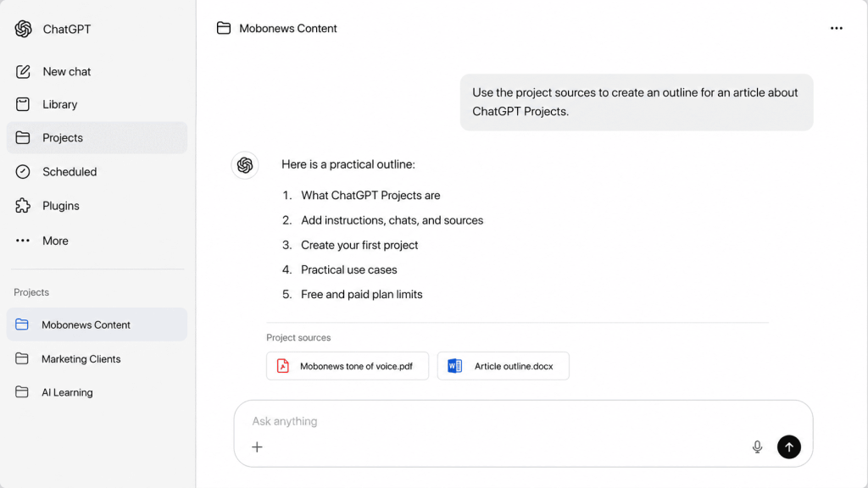Open the Plugins puzzle icon
The image size is (868, 488).
click(23, 205)
